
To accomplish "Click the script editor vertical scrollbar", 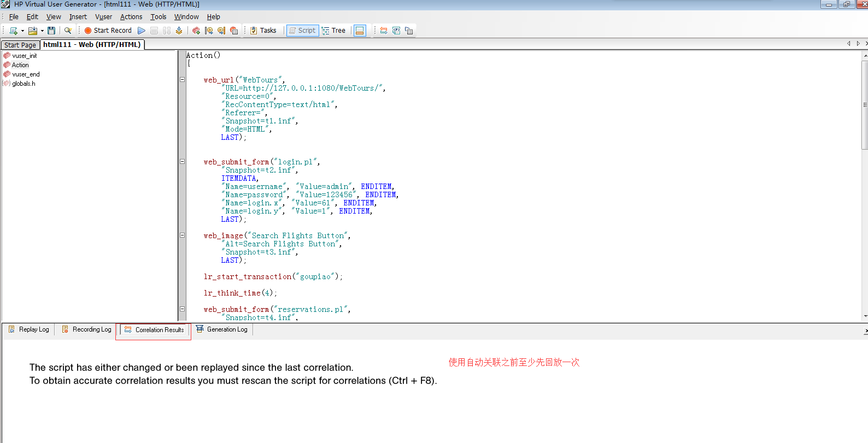I will coord(865,104).
